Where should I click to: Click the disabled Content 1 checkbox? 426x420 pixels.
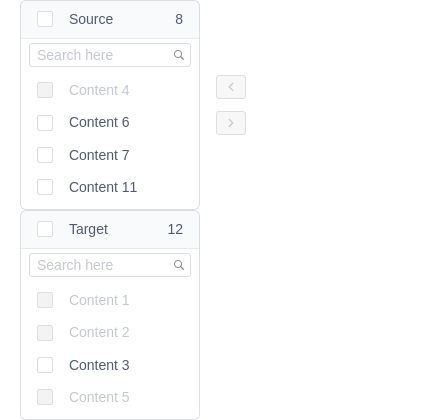click(45, 300)
